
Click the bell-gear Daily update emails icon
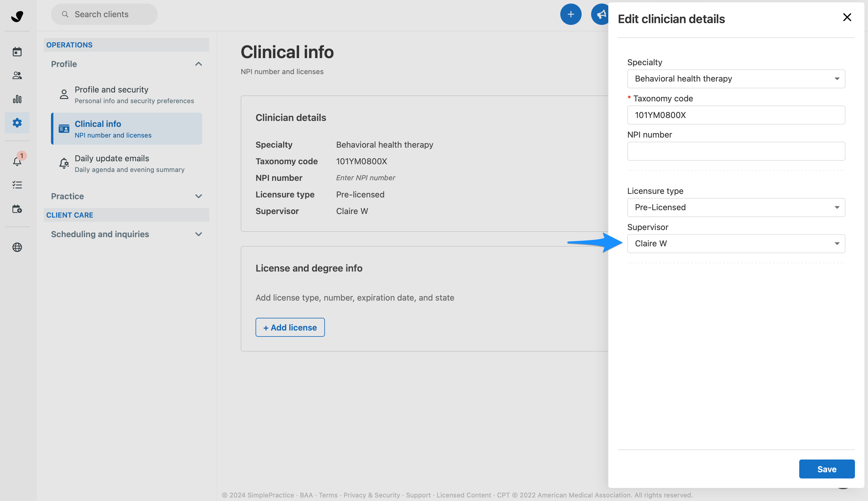click(64, 163)
